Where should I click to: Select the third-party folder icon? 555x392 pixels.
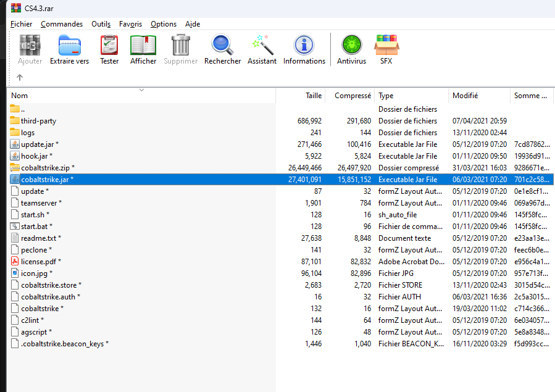pos(15,120)
